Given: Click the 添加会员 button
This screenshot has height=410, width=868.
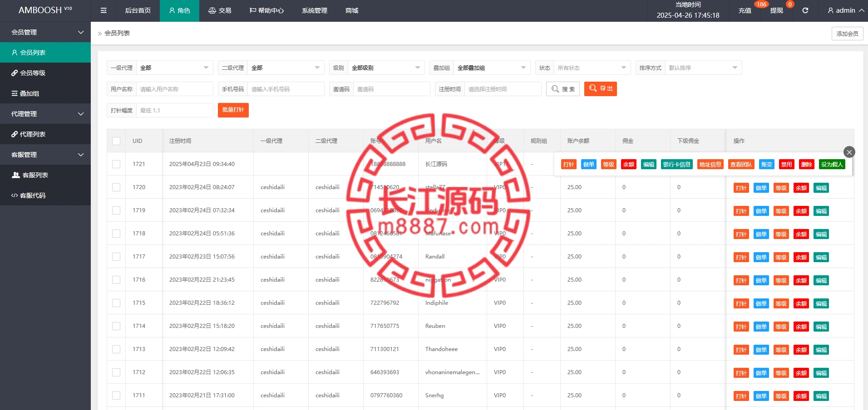Looking at the screenshot, I should (848, 34).
